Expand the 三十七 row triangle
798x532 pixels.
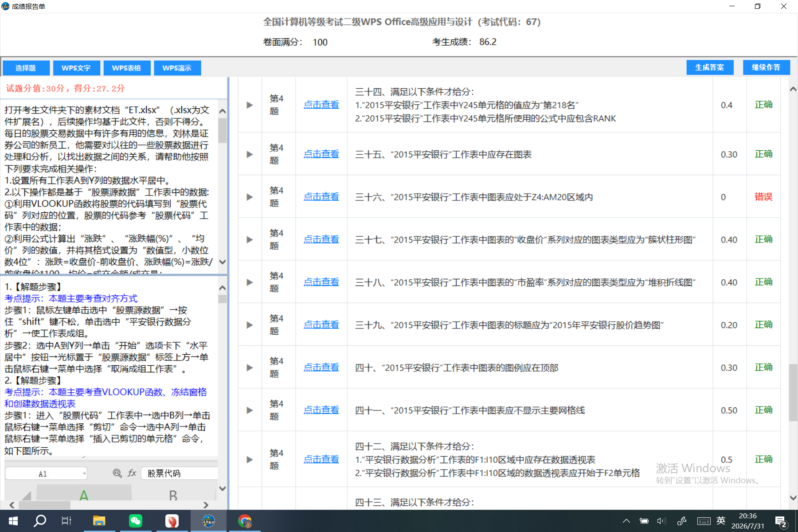[250, 240]
